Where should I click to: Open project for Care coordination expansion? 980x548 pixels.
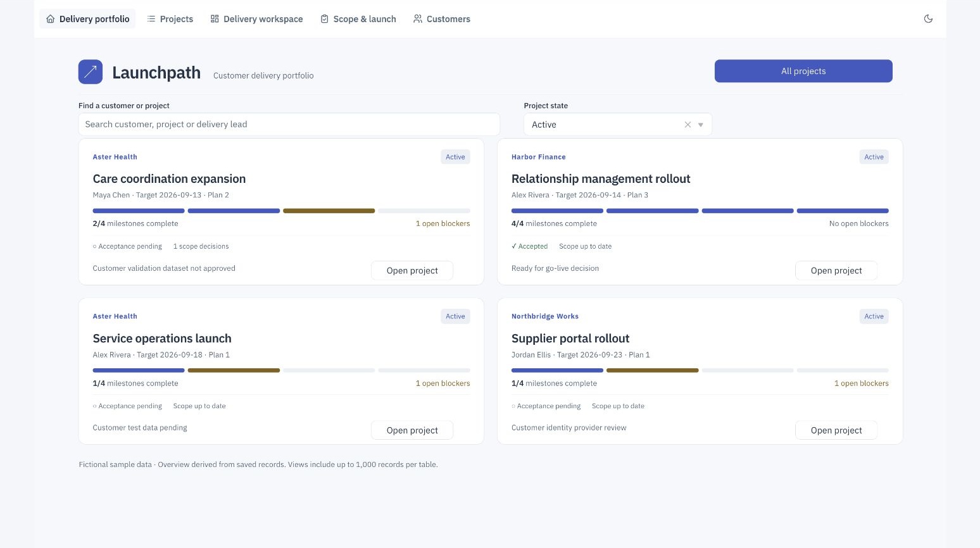pos(412,270)
